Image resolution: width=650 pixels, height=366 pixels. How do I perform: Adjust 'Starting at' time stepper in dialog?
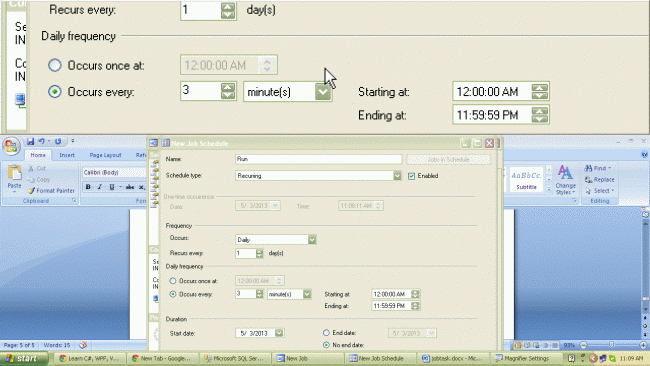[415, 294]
